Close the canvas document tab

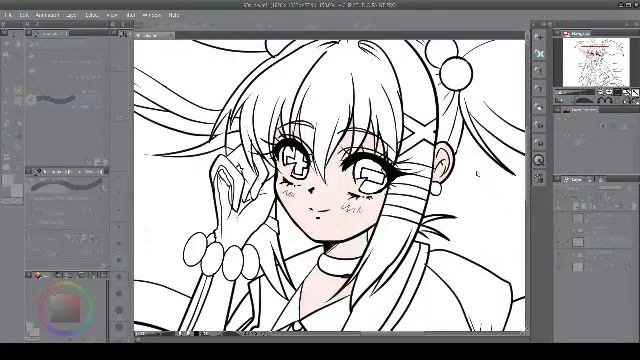pos(171,36)
